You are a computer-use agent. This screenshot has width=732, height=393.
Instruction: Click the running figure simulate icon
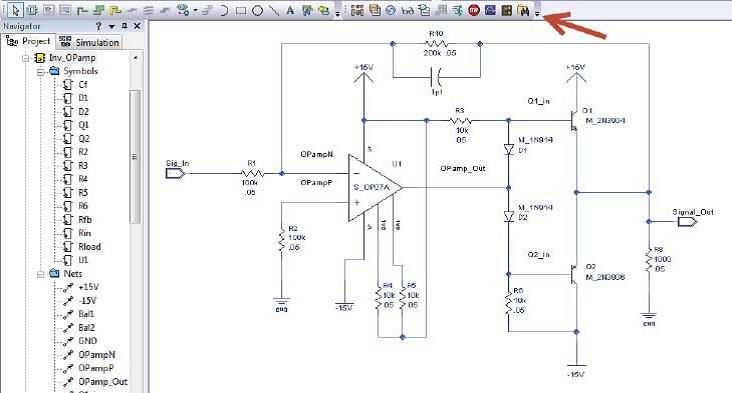[x=458, y=10]
